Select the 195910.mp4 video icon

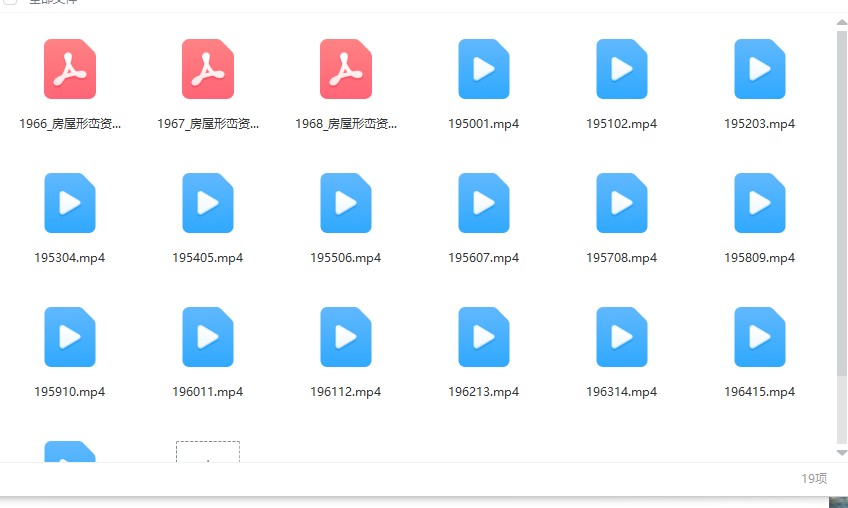click(x=70, y=337)
